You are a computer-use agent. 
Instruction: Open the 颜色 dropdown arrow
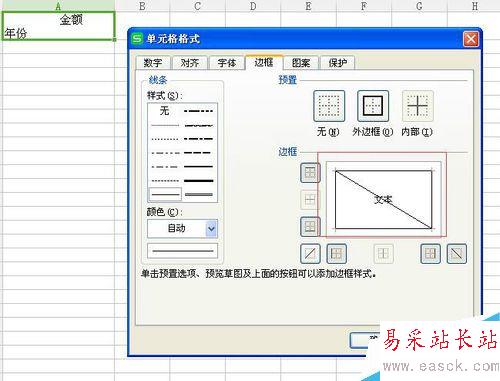click(x=211, y=229)
